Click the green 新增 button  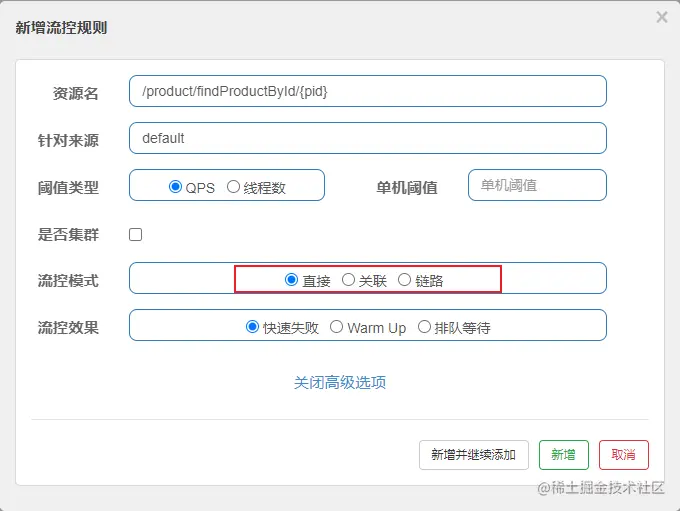click(x=564, y=455)
